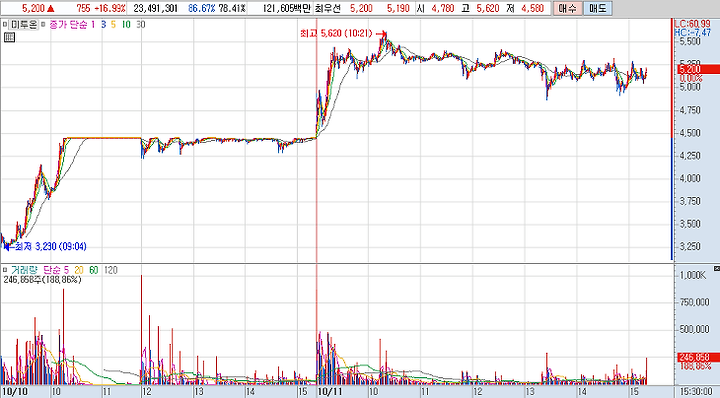Screen dimensions: 720x398
Task: Click the red 5,200 price axis tag
Action: pos(698,69)
